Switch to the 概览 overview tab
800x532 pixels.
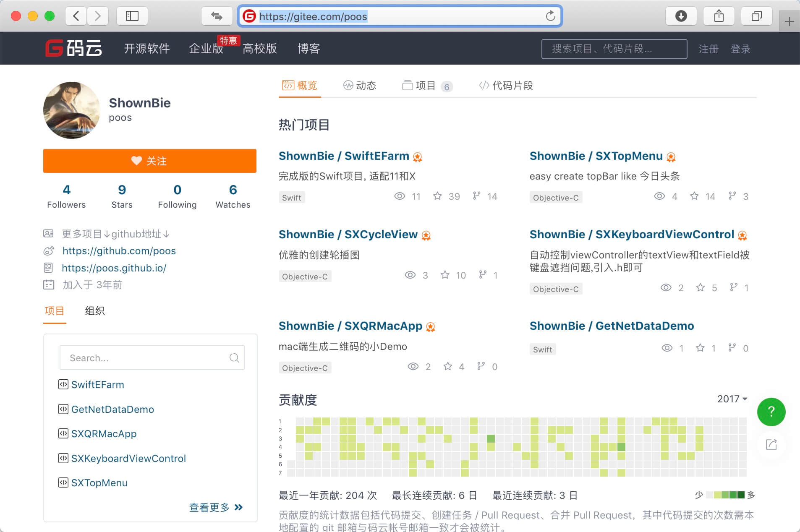coord(300,86)
